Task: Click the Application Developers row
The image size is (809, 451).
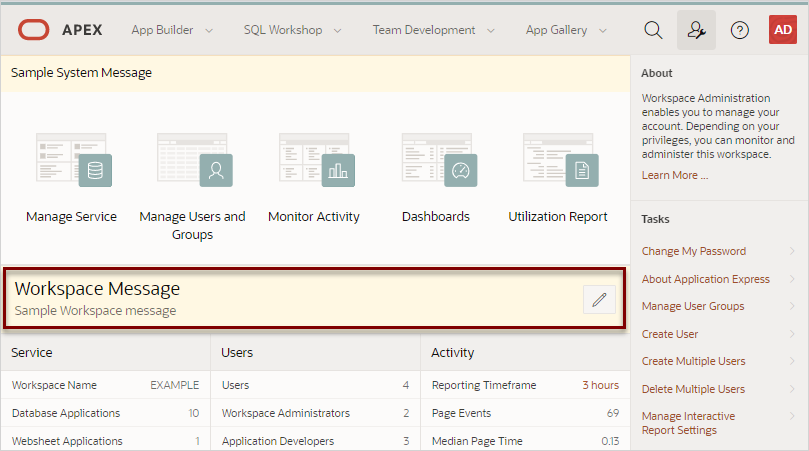Action: click(315, 441)
